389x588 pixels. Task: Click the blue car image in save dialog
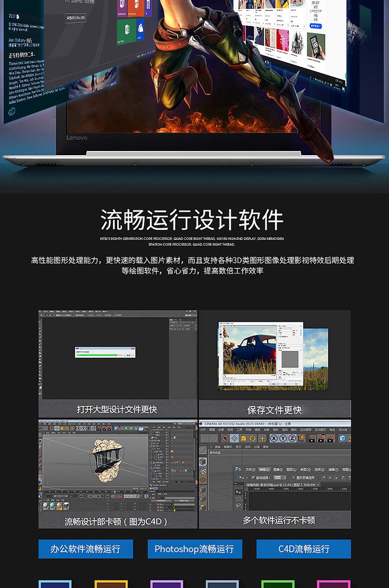[x=249, y=350]
